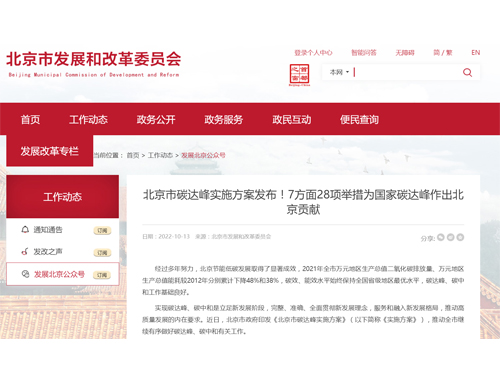
Task: Select 通知通告 in the sidebar
Action: pos(48,230)
